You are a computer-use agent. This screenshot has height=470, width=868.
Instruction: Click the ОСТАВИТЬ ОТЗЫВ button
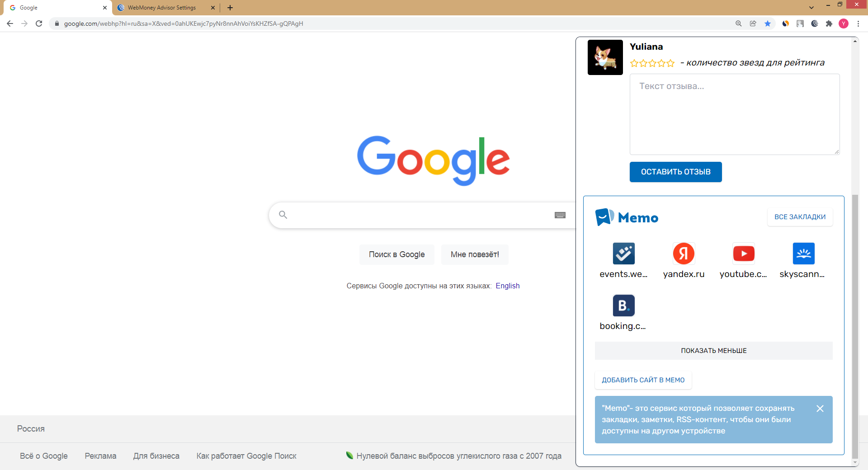click(676, 172)
